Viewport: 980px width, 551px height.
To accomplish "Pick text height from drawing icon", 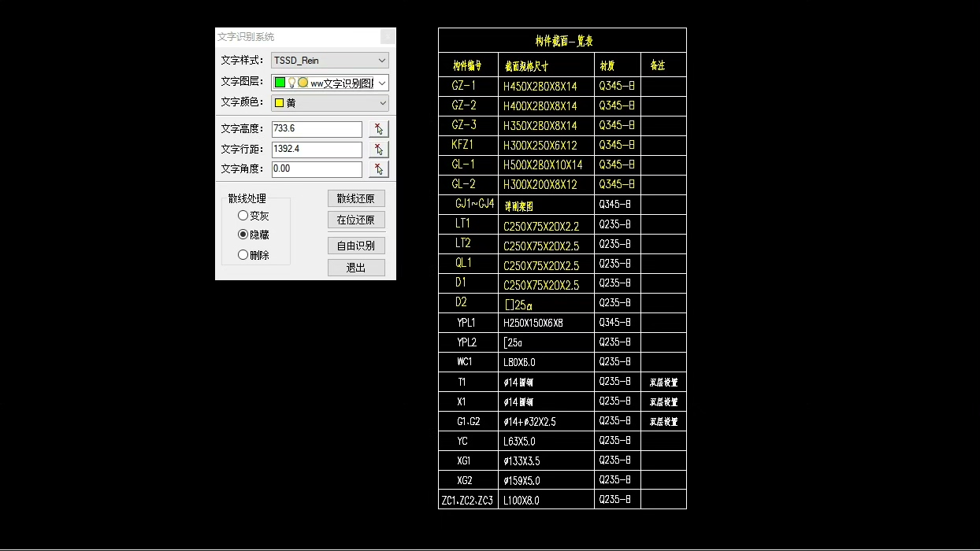I will [x=379, y=129].
